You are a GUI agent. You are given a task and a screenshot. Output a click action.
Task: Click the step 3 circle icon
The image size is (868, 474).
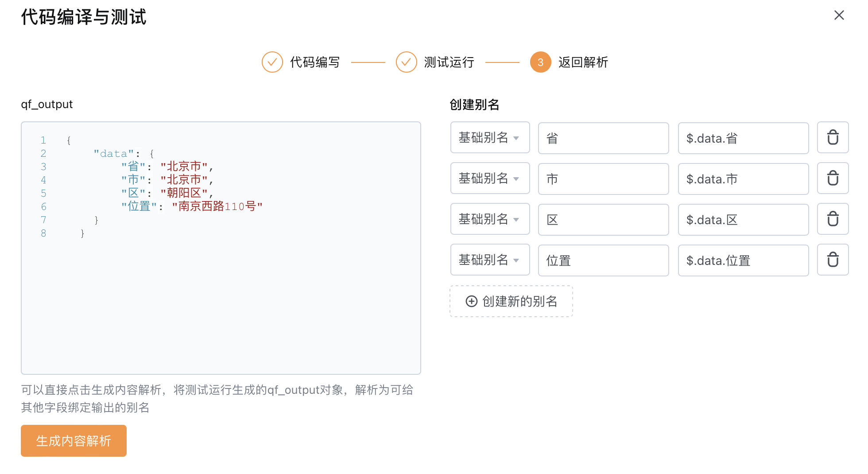click(x=540, y=62)
